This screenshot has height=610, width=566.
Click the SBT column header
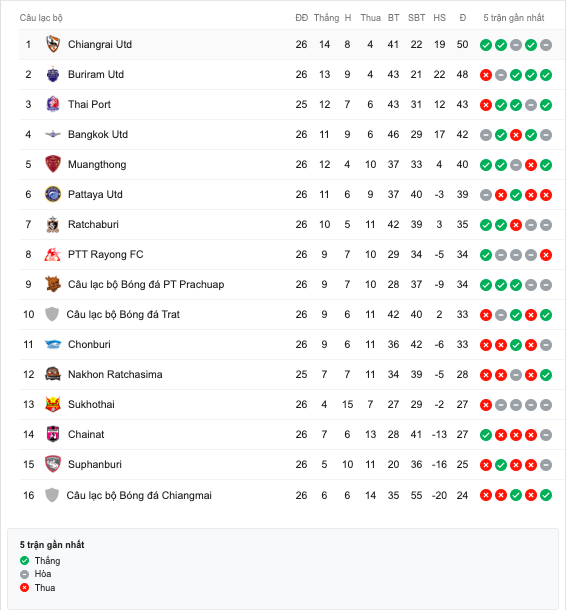(416, 18)
